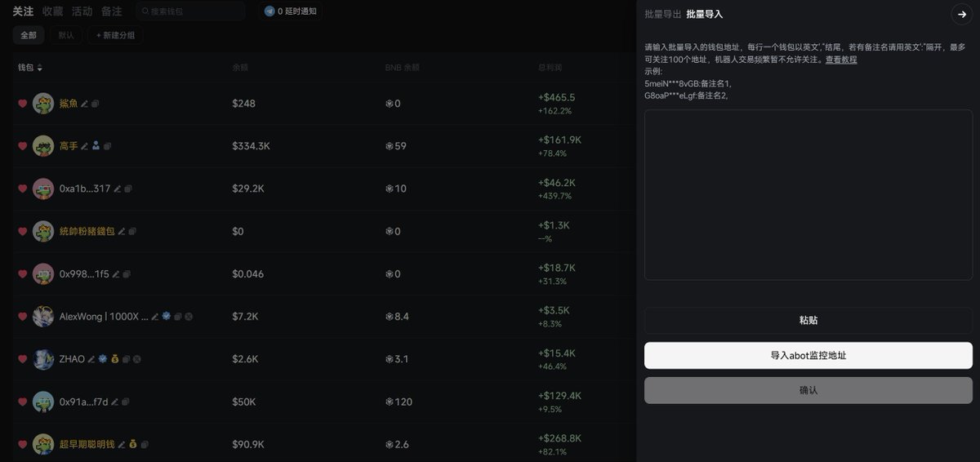Toggle heart for 0xa1b...317 wallet

[x=22, y=189]
